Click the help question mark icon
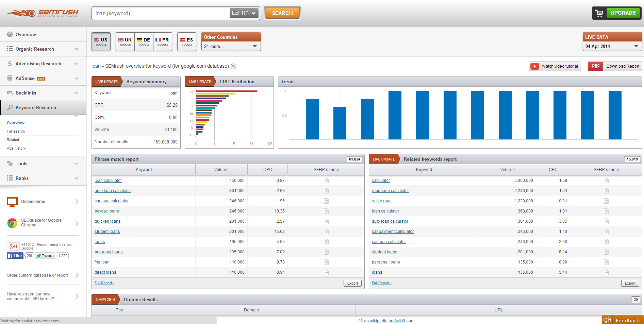This screenshot has width=644, height=324. coord(233,66)
